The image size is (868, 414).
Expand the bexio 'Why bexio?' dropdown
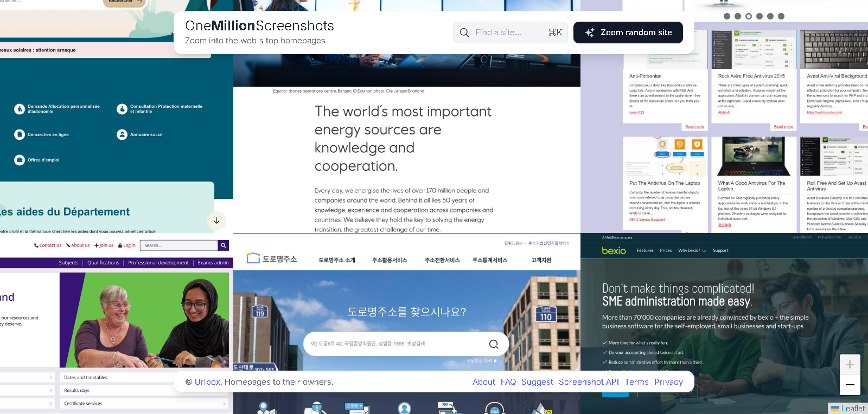tap(692, 250)
